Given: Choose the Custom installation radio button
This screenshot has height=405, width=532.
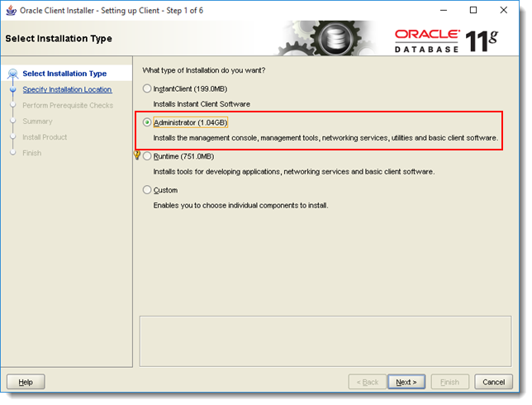Looking at the screenshot, I should coord(147,190).
